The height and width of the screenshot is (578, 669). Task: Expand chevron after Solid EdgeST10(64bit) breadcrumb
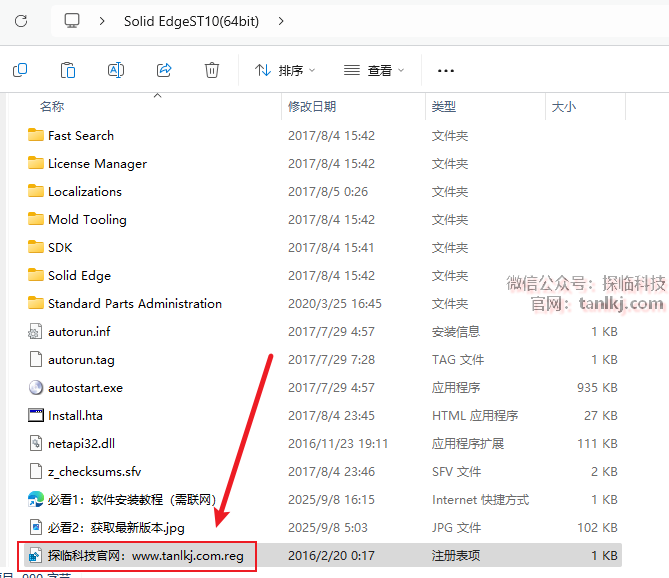tap(281, 20)
